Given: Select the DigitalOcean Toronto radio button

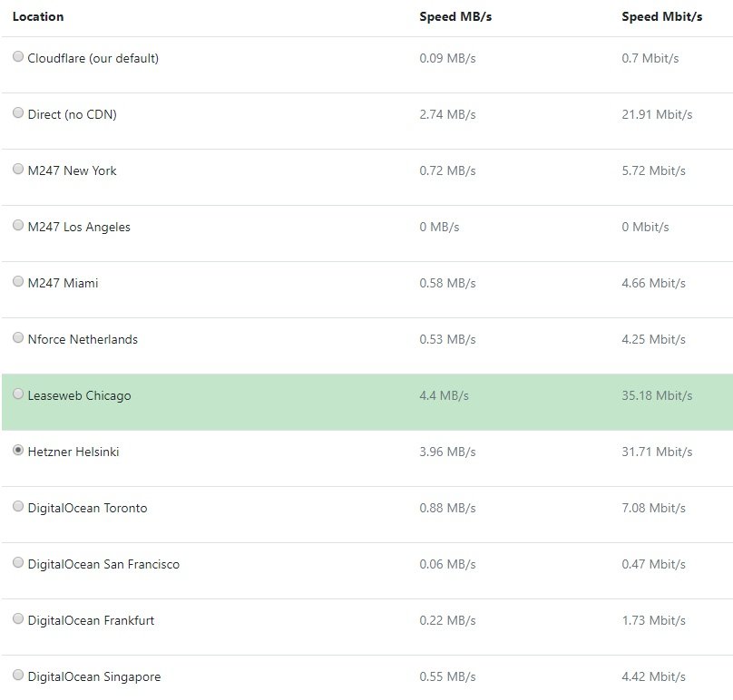Looking at the screenshot, I should coord(18,506).
